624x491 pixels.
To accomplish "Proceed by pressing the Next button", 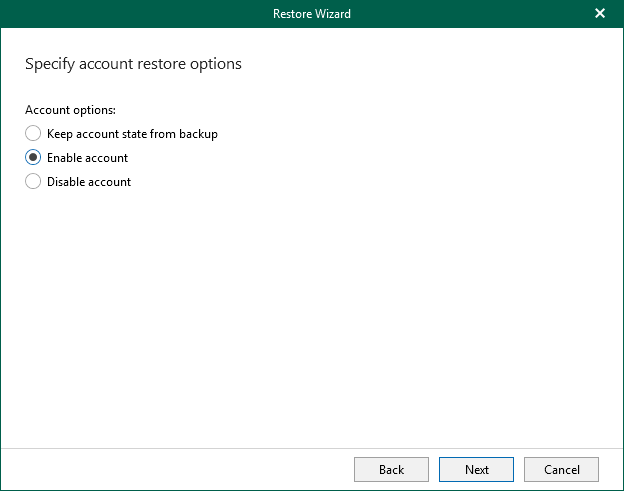I will click(477, 469).
